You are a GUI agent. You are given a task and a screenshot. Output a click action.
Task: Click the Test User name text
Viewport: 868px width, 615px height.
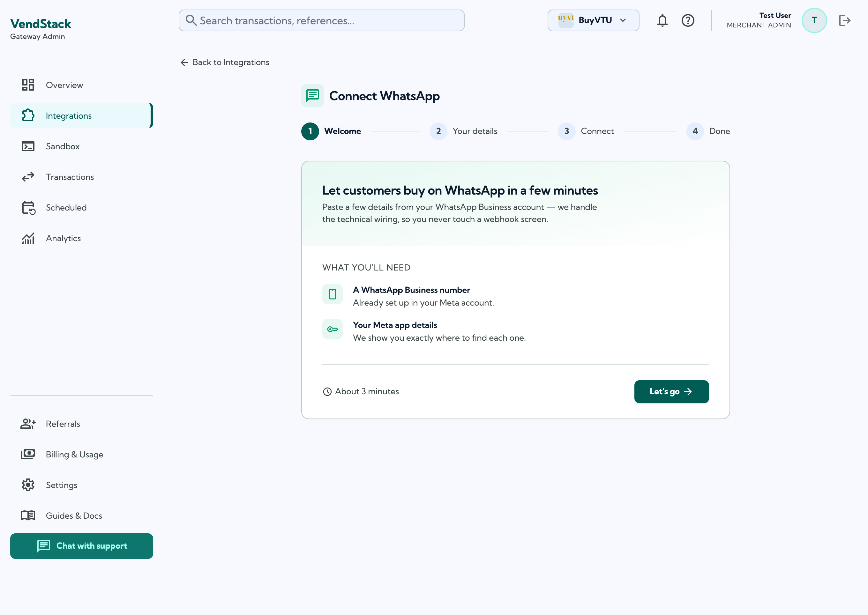point(775,16)
